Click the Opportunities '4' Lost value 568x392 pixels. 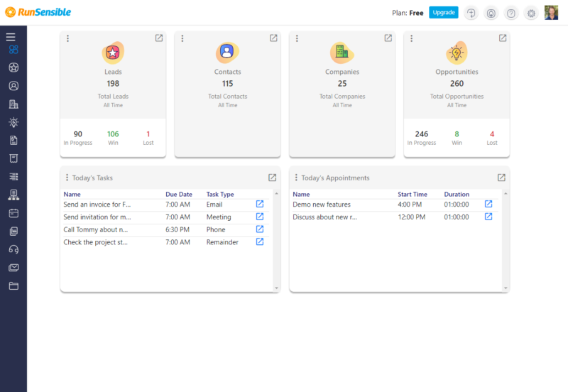[x=492, y=134]
